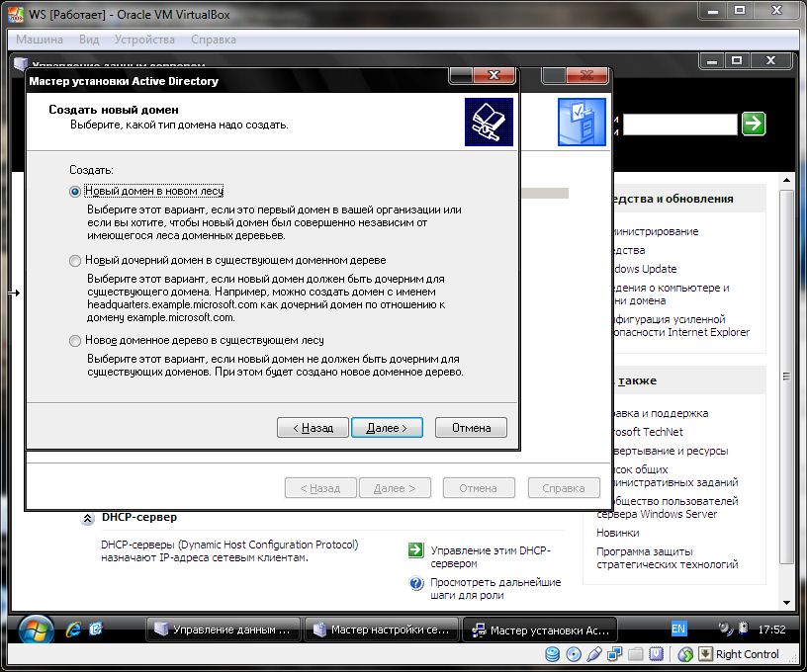Click green arrow icon next to DHCP management link
This screenshot has height=672, width=807.
pyautogui.click(x=415, y=550)
